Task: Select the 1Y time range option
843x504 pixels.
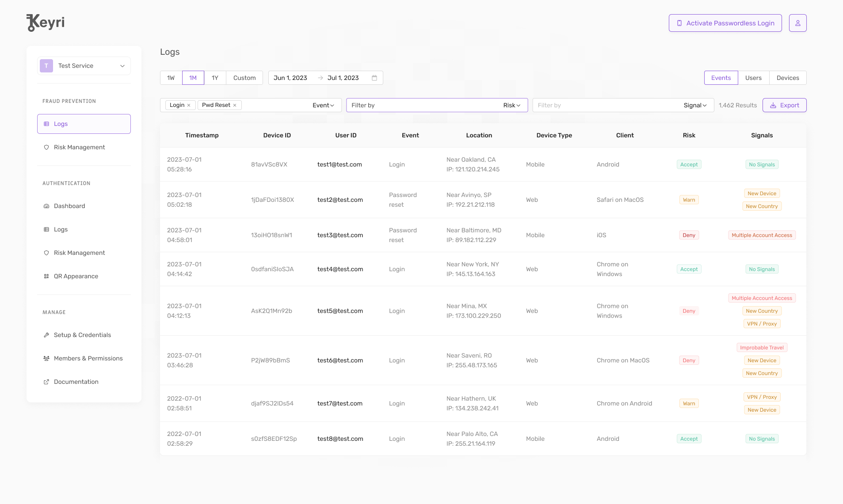Action: (x=215, y=78)
